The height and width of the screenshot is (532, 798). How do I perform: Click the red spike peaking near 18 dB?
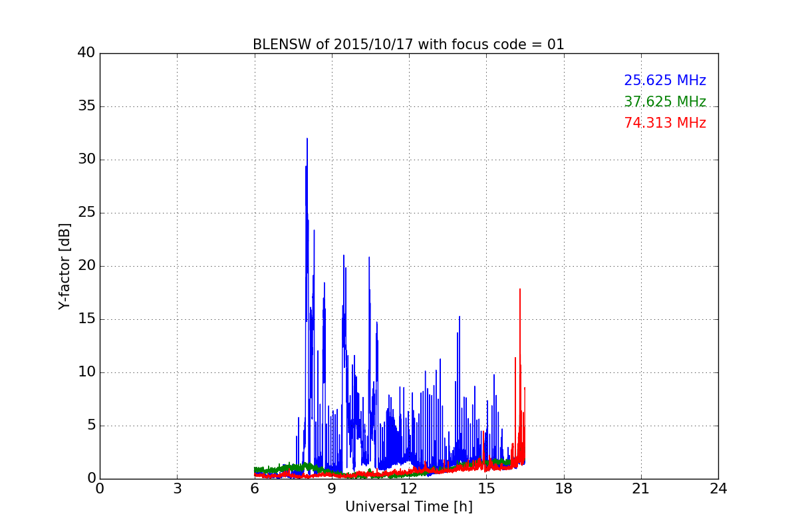(x=520, y=290)
